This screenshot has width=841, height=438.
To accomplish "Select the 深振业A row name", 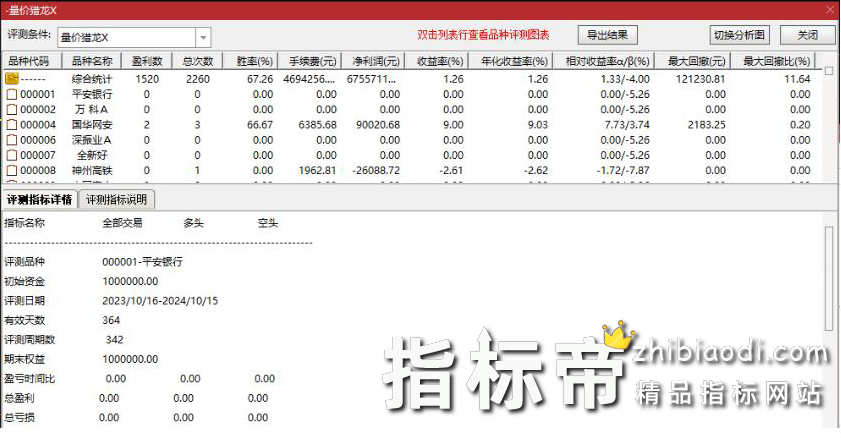I will point(92,140).
